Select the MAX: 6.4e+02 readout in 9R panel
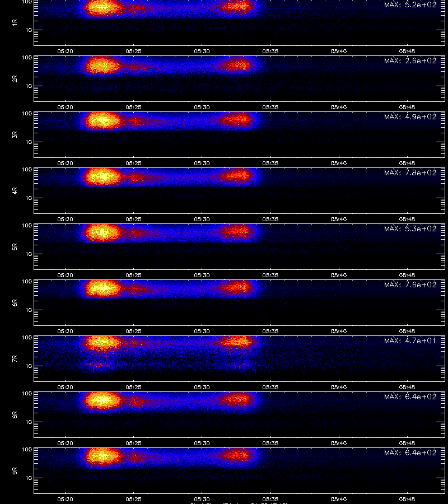The image size is (448, 504). click(x=410, y=452)
